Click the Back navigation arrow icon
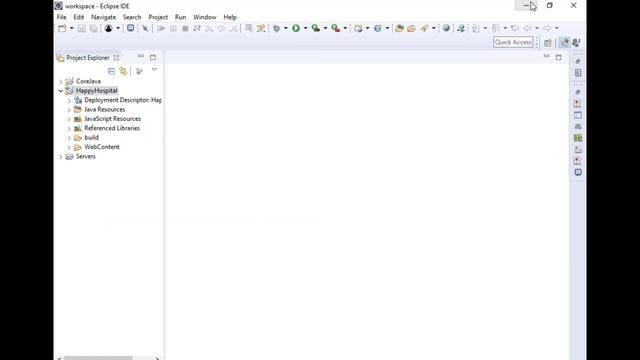 click(527, 28)
